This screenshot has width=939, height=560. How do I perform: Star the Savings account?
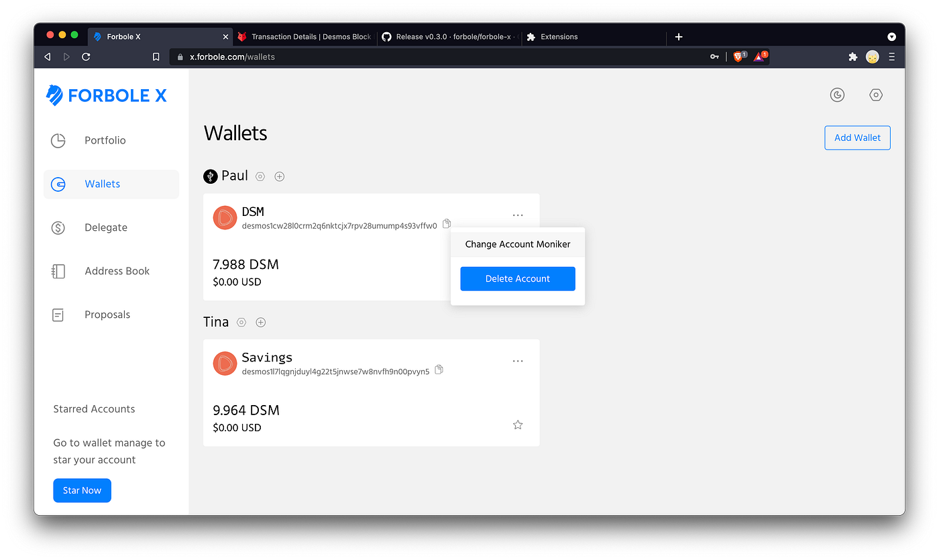pyautogui.click(x=517, y=425)
